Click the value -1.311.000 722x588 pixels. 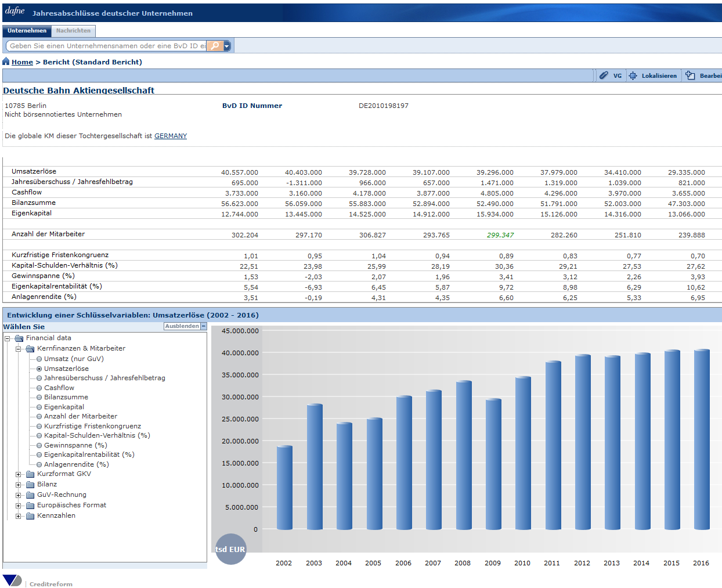(x=304, y=183)
